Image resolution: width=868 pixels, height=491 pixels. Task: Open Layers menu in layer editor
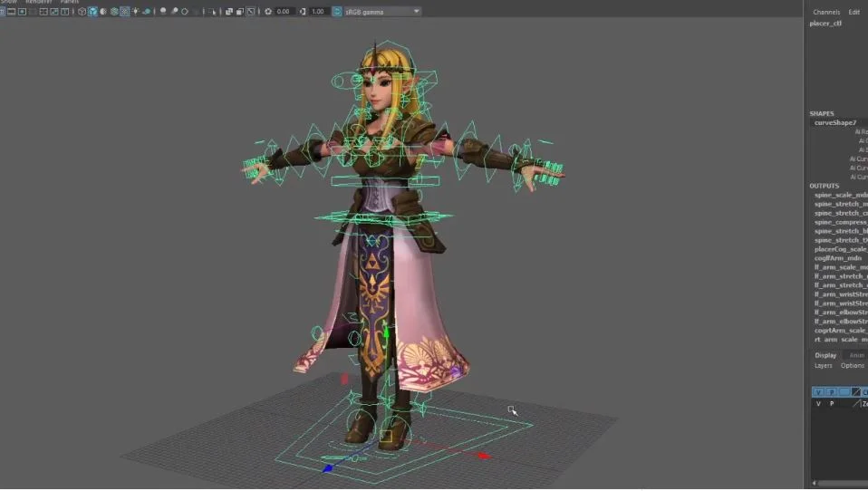[824, 366]
